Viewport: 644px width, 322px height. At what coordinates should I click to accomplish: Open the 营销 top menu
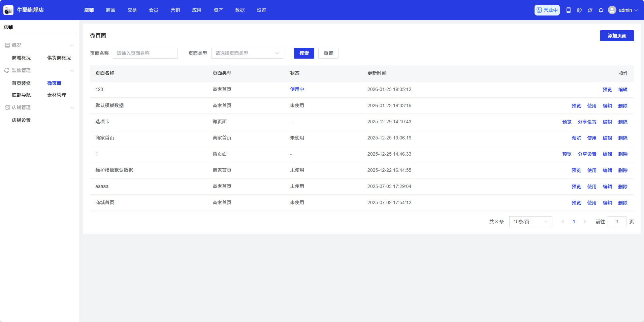[x=175, y=10]
